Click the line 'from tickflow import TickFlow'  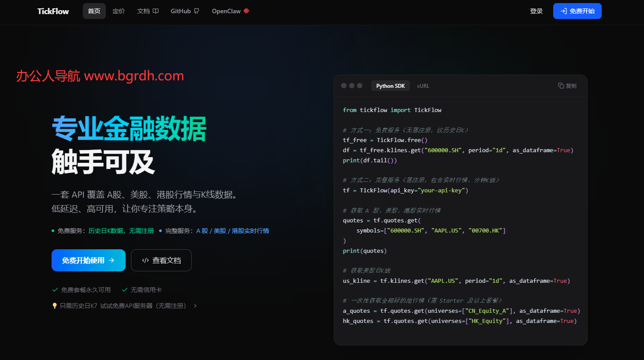pyautogui.click(x=392, y=110)
